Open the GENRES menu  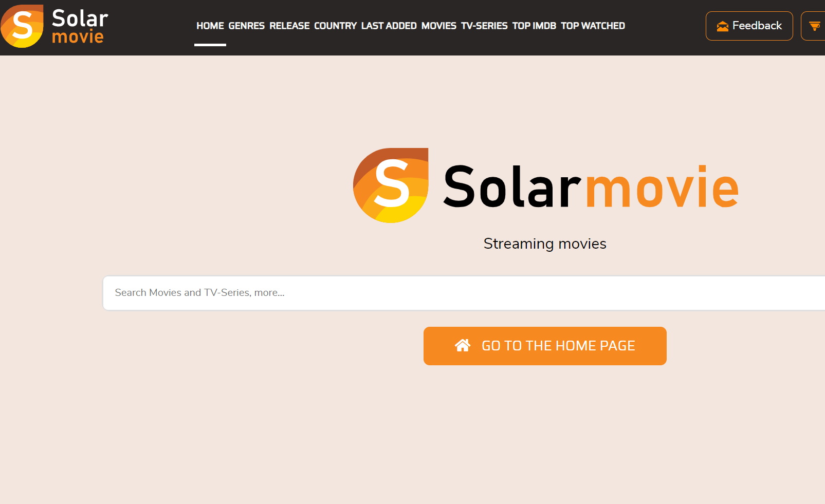point(247,26)
